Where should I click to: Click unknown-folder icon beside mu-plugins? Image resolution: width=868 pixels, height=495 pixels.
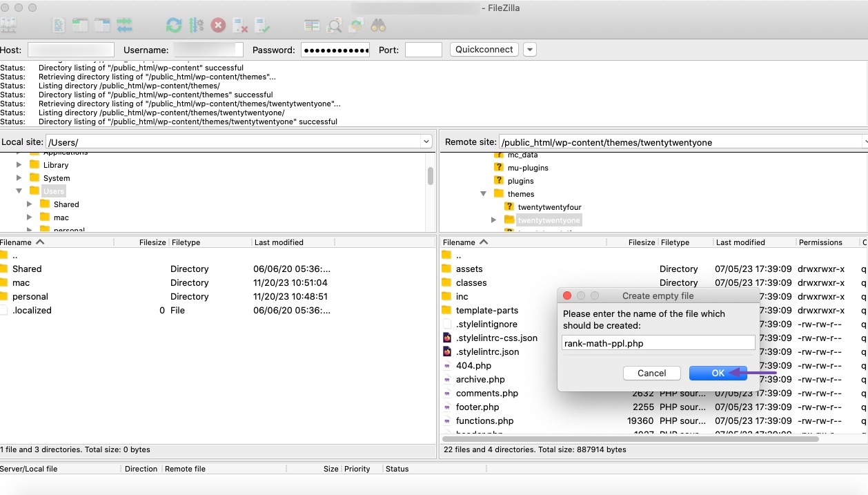(499, 168)
